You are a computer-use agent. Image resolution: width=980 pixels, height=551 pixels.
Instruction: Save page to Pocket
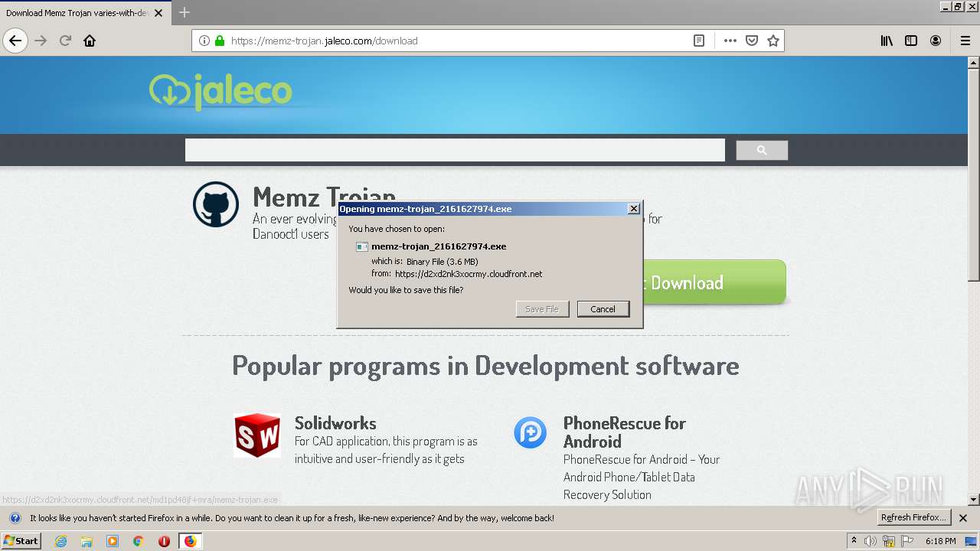(752, 41)
